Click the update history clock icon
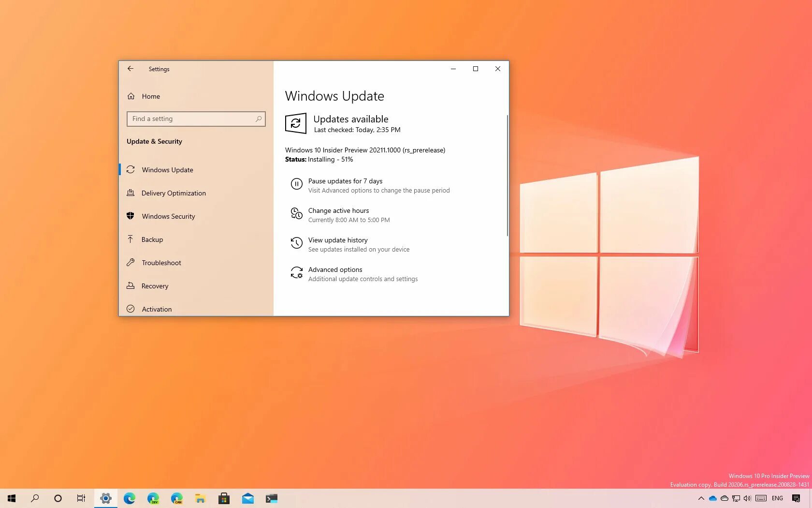 click(x=296, y=242)
